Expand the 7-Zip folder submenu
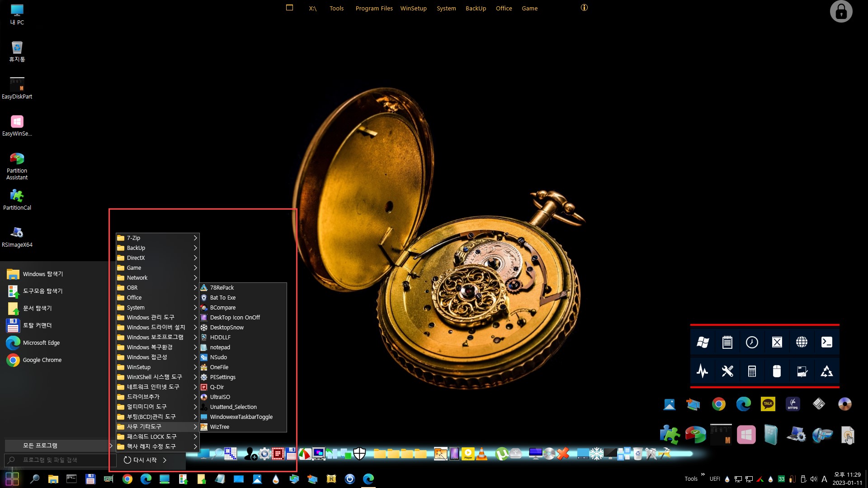The image size is (868, 488). [x=157, y=238]
